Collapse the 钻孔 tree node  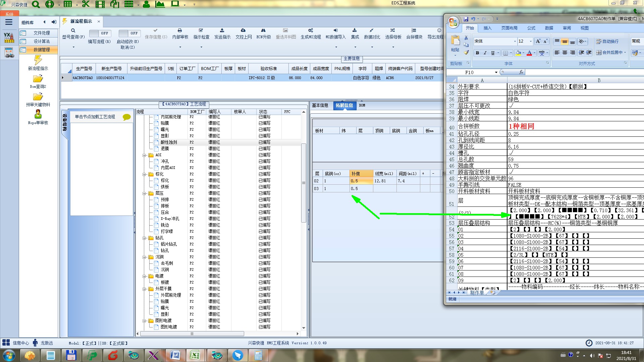tap(145, 238)
